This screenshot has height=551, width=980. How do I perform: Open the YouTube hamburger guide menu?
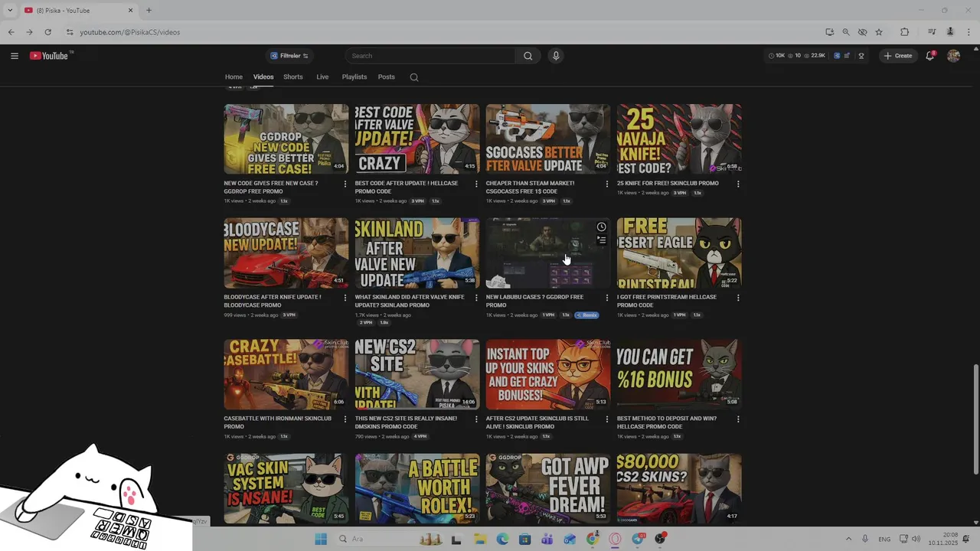tap(15, 56)
